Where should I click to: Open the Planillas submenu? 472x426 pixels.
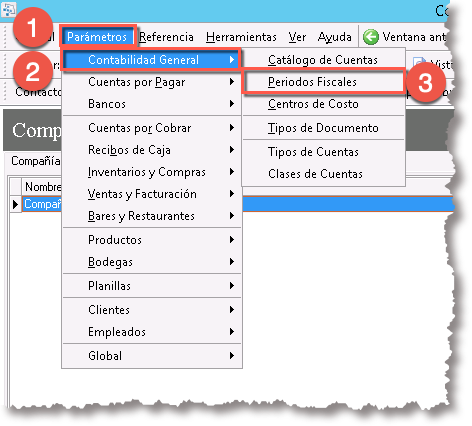tap(152, 286)
